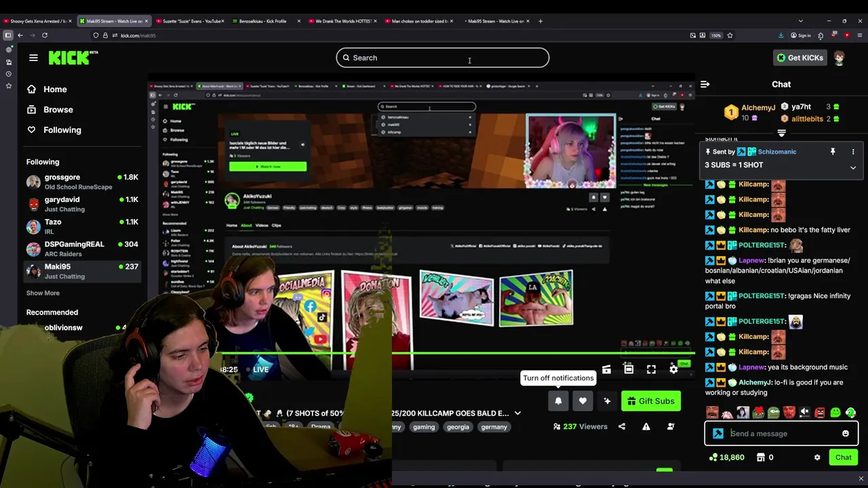Switch to theater mode in the player
Screen dimensions: 868x488
point(629,369)
